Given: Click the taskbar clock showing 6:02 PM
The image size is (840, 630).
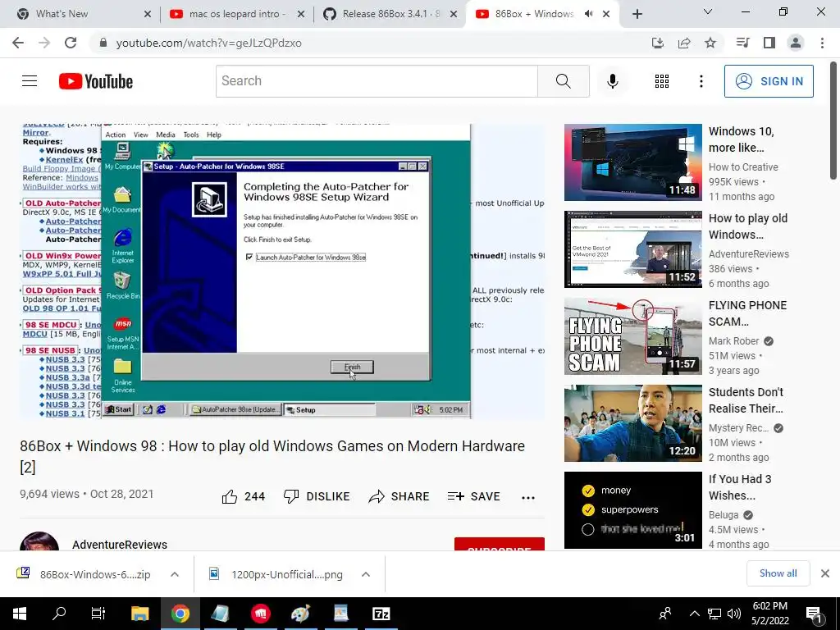Looking at the screenshot, I should pyautogui.click(x=769, y=614).
